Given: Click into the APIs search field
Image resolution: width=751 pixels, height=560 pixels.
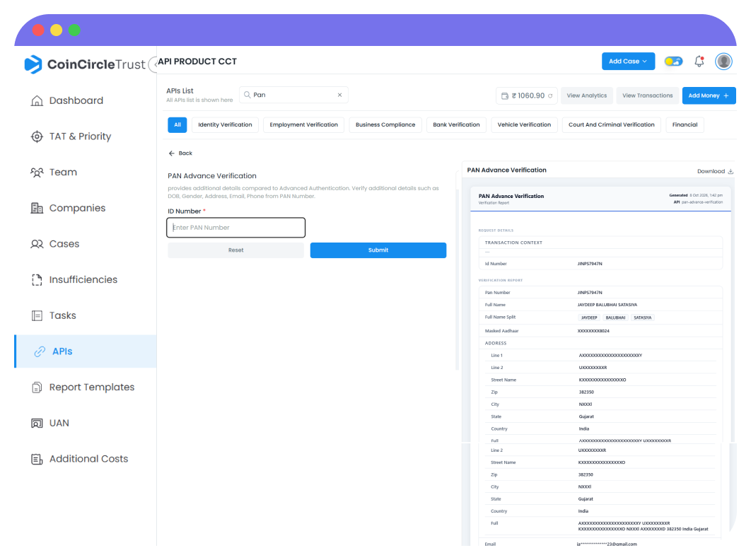Looking at the screenshot, I should 293,95.
